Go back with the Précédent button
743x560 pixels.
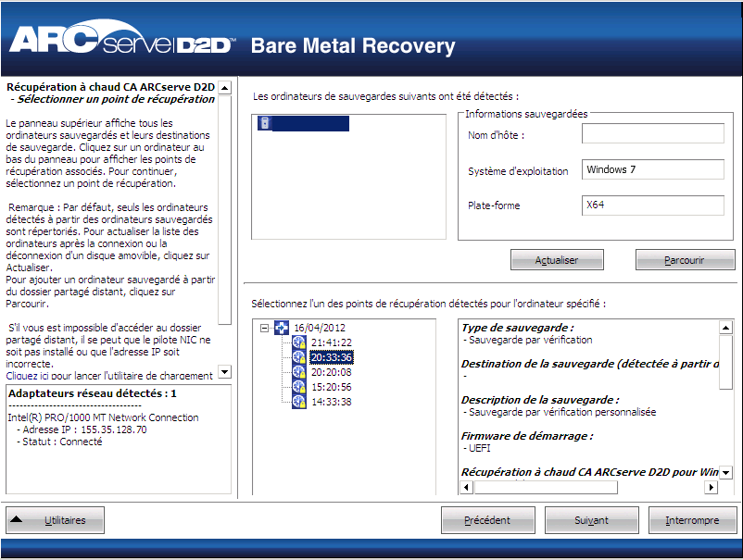[487, 520]
